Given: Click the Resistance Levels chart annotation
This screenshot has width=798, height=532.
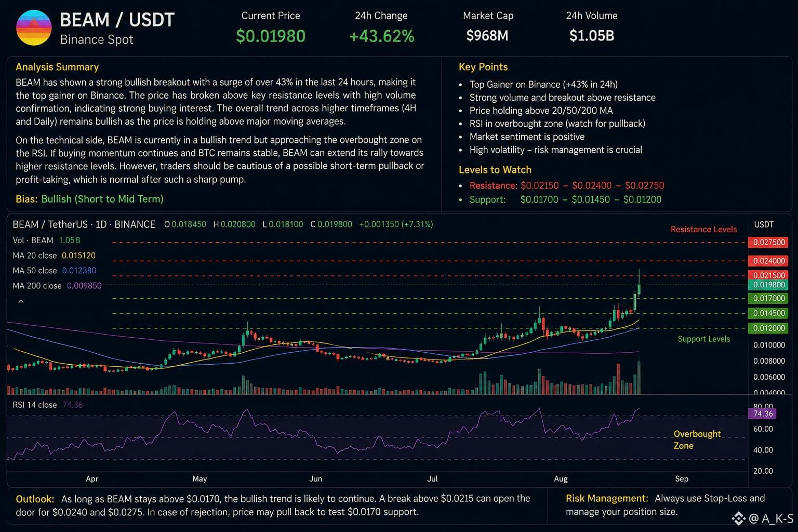Looking at the screenshot, I should pos(703,229).
